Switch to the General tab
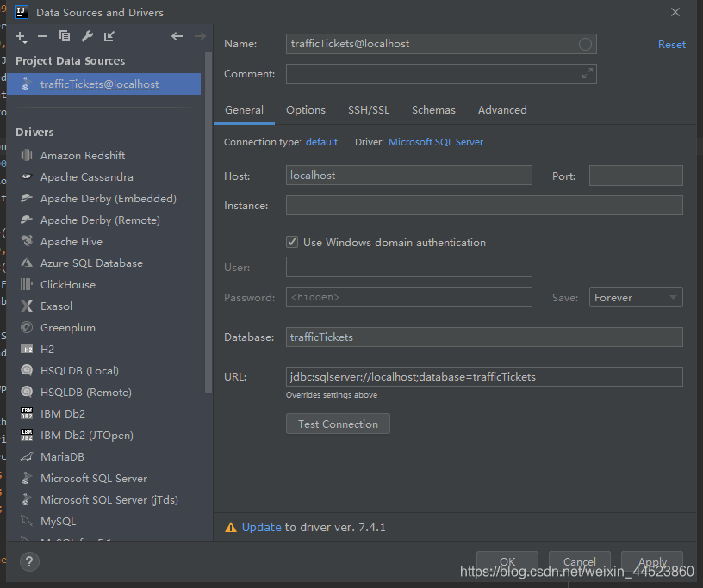The height and width of the screenshot is (588, 703). tap(244, 110)
